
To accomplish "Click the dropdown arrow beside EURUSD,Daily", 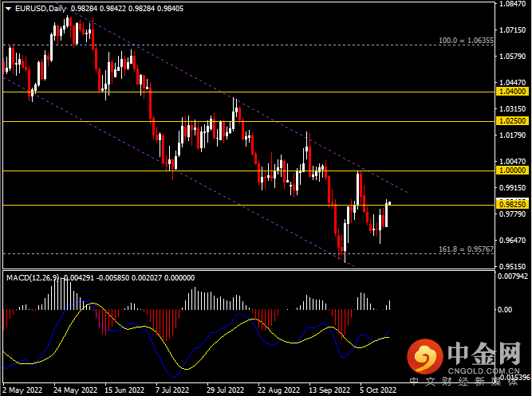I will coord(9,9).
